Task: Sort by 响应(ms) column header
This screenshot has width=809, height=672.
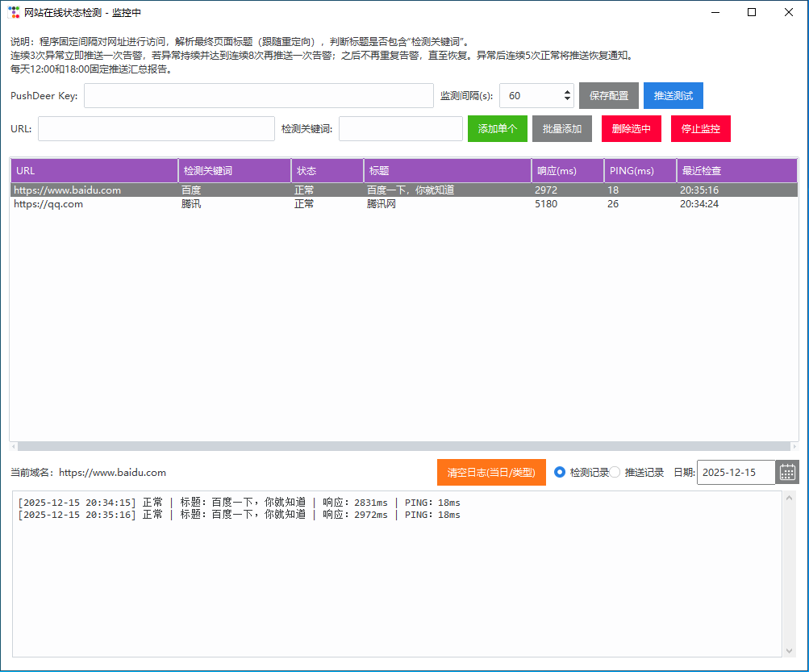Action: (x=568, y=171)
